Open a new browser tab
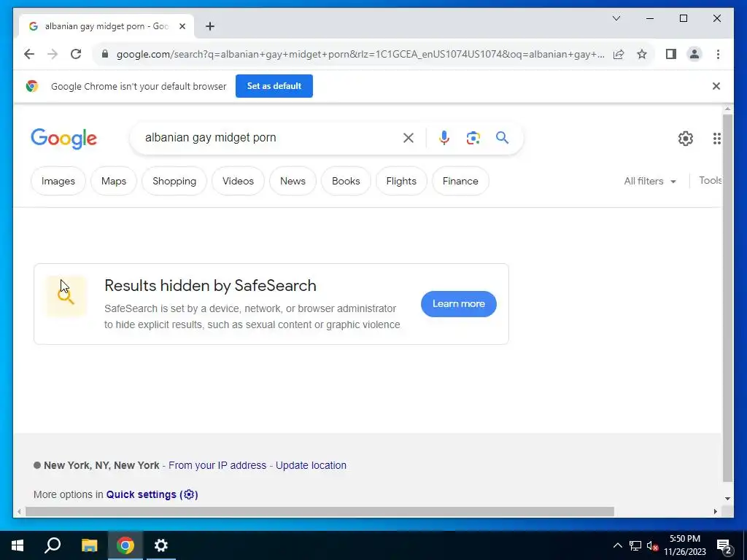This screenshot has height=560, width=747. (210, 26)
